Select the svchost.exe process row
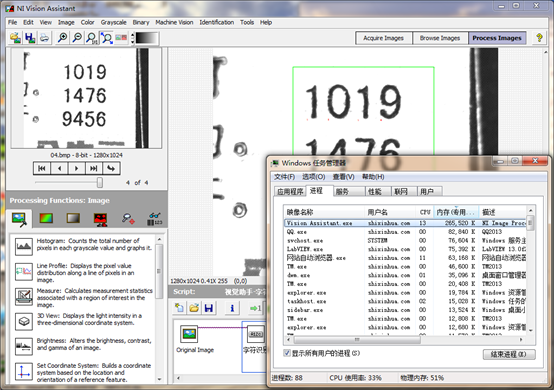Viewport: 554px width, 390px height. click(405, 241)
